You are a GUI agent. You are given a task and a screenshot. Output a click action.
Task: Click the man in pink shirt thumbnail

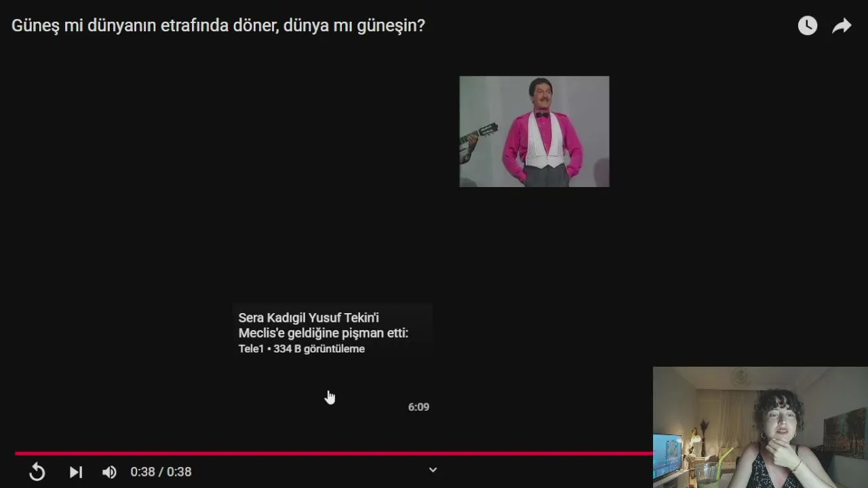[x=534, y=131]
